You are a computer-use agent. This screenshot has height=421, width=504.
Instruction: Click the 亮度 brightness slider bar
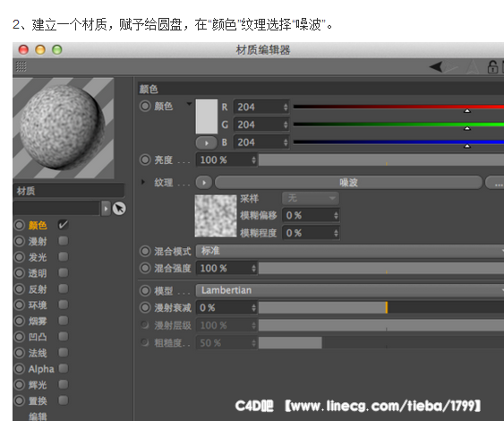pos(381,159)
